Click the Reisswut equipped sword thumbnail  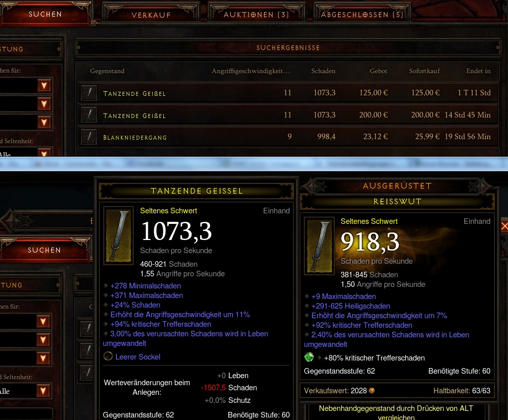[x=319, y=246]
